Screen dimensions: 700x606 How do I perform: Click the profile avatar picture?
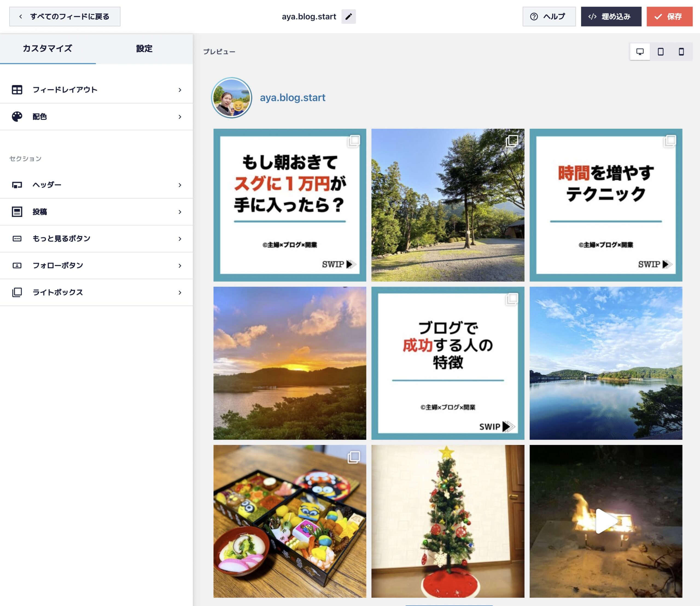232,98
